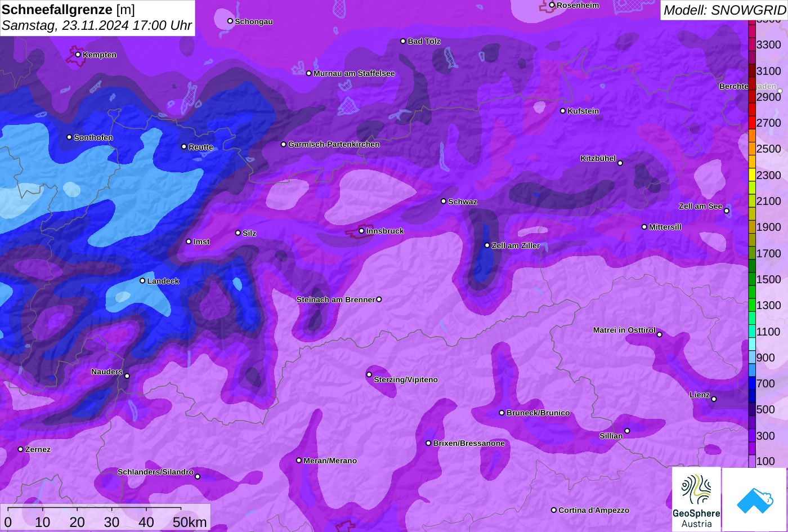
Task: Click the yellow swatch in the elevation legend
Action: [x=752, y=175]
